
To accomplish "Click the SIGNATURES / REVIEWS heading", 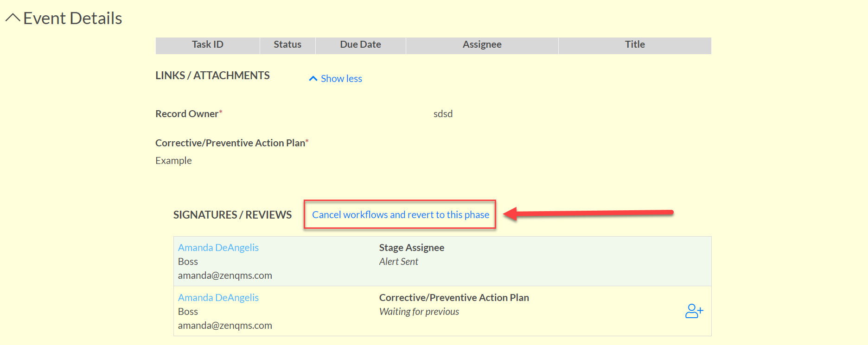I will [232, 215].
